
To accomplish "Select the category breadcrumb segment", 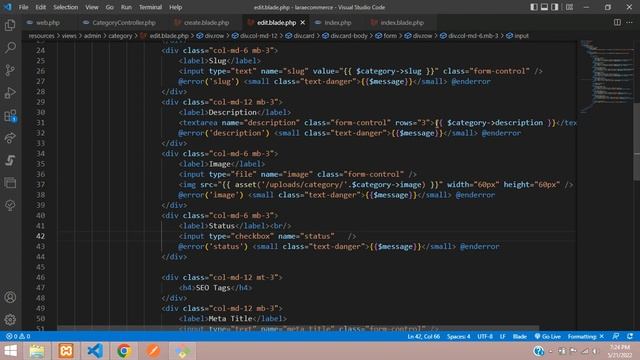I will coord(120,36).
